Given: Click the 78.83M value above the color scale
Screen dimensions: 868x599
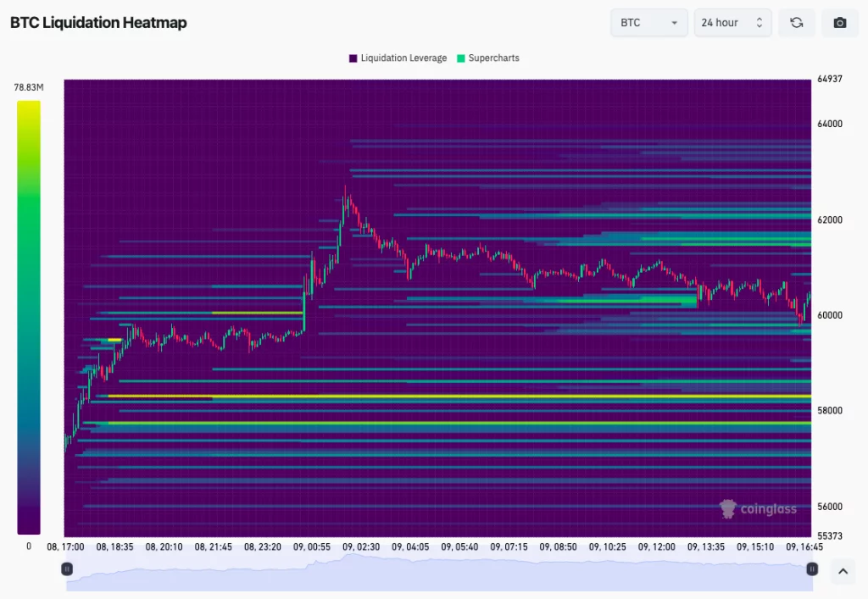Looking at the screenshot, I should [x=28, y=86].
